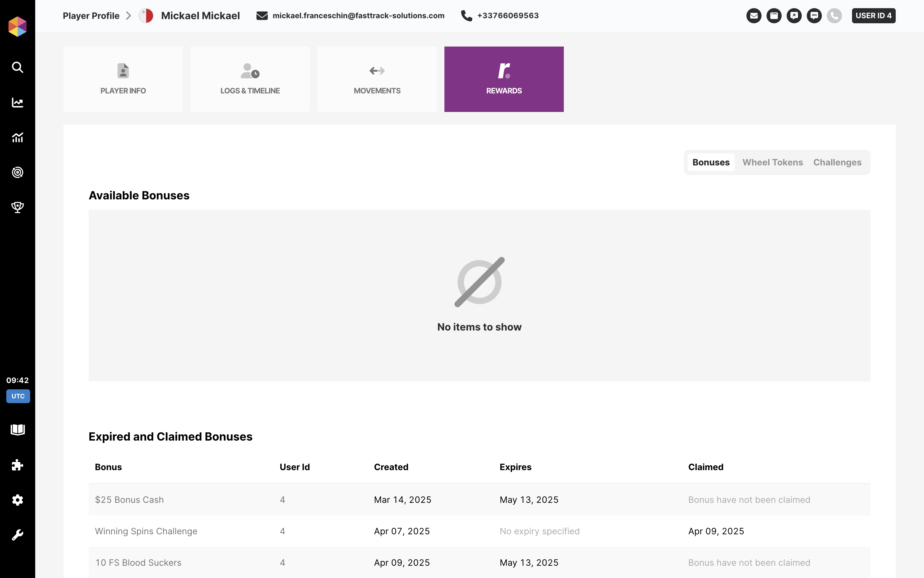Click the player's email address

(x=358, y=16)
